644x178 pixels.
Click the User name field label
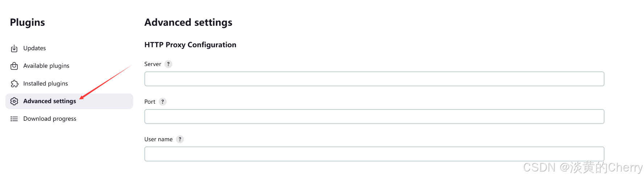(x=158, y=139)
